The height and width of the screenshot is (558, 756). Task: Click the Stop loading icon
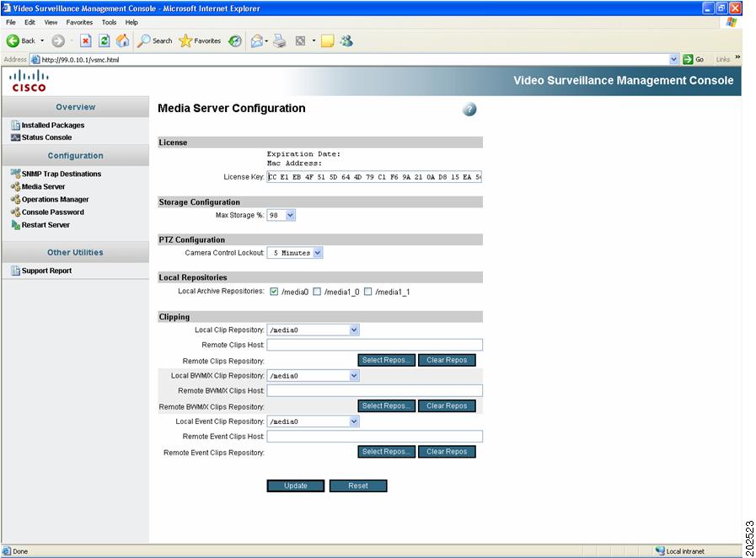85,41
